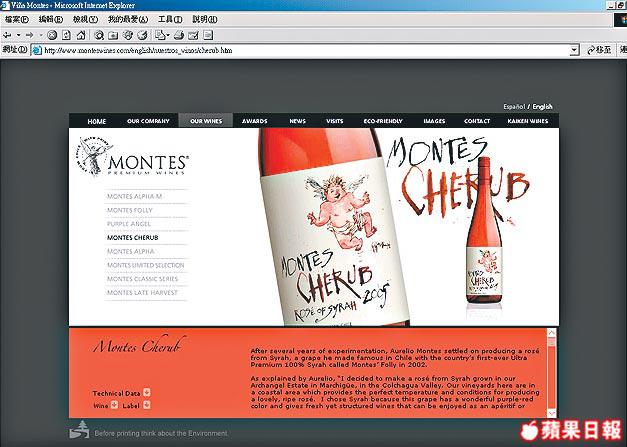Open the KAIKEN WINES nav tab
The height and width of the screenshot is (447, 627).
point(528,121)
